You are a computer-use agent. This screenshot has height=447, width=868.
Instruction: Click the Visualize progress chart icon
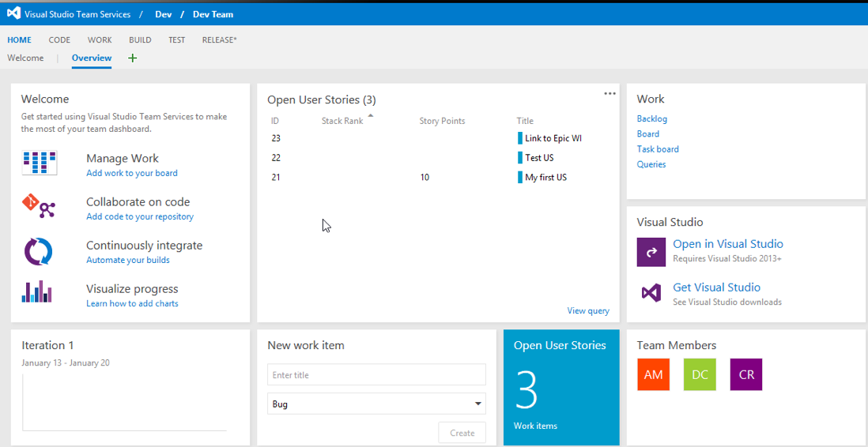click(37, 293)
